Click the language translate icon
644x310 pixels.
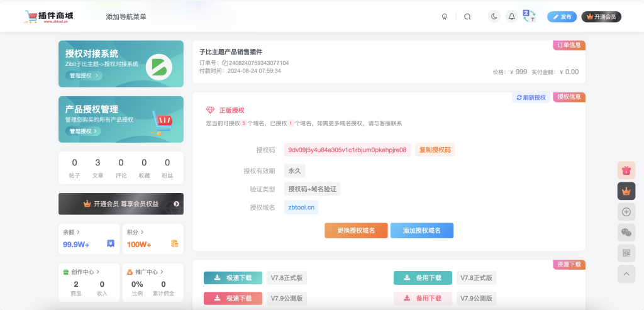coord(529,16)
